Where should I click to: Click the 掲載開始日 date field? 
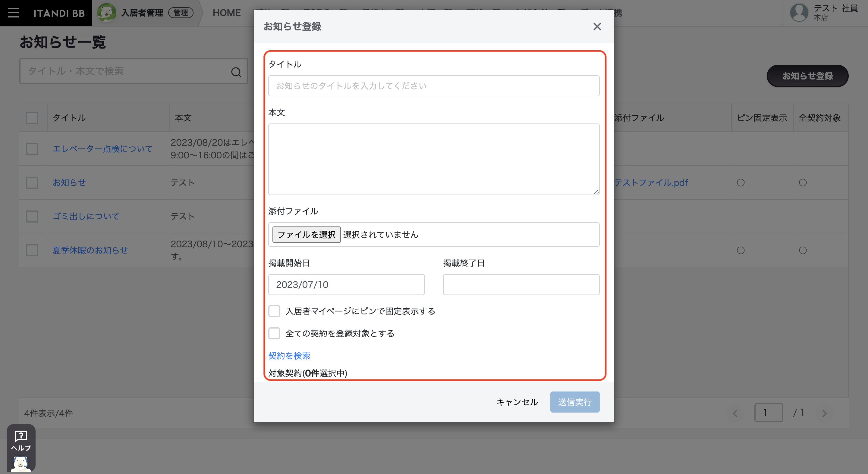click(346, 285)
